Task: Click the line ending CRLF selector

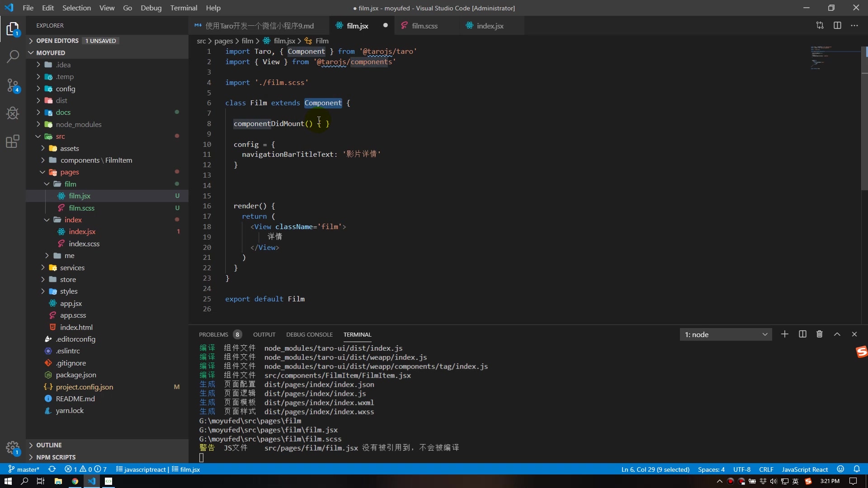Action: [x=765, y=469]
